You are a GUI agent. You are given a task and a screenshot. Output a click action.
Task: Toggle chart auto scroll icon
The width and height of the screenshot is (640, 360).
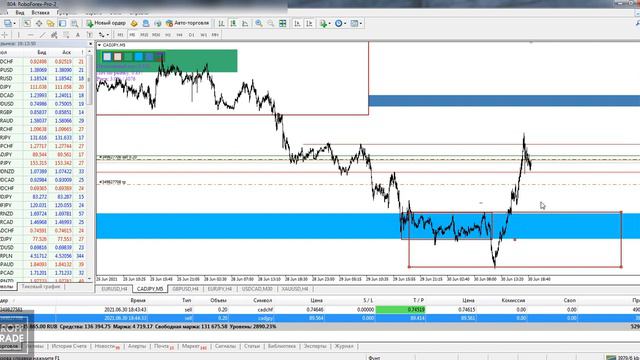coord(297,24)
